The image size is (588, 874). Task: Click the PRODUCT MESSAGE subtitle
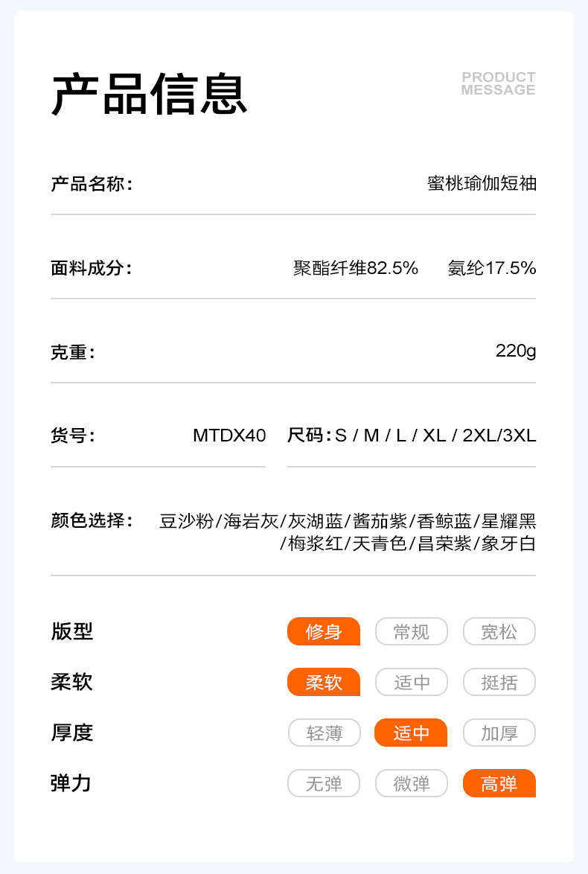(x=498, y=83)
